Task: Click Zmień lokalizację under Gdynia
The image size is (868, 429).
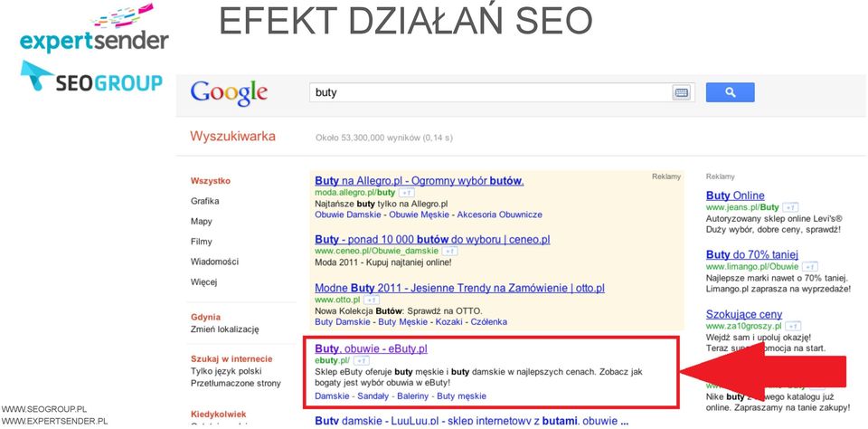Action: pos(225,329)
